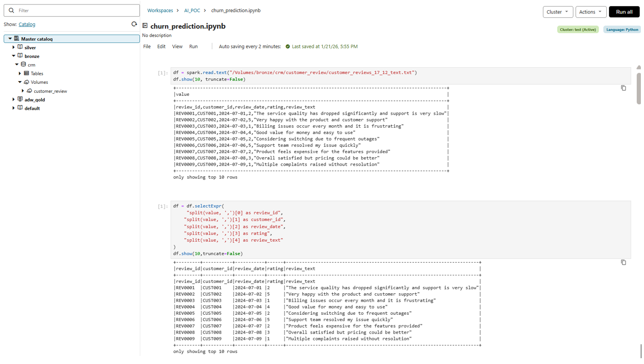Expand the default catalog arrow

coord(13,108)
